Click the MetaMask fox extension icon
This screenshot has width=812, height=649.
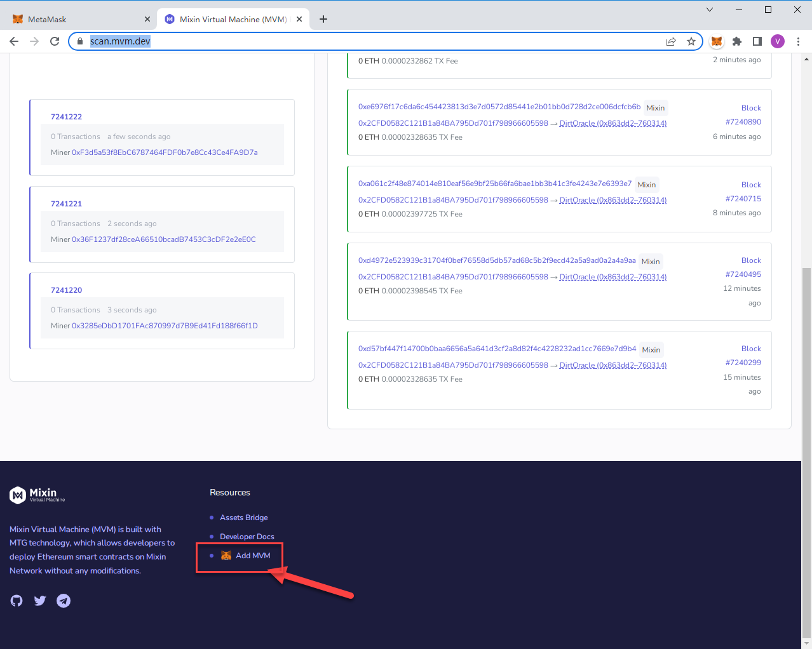coord(716,41)
